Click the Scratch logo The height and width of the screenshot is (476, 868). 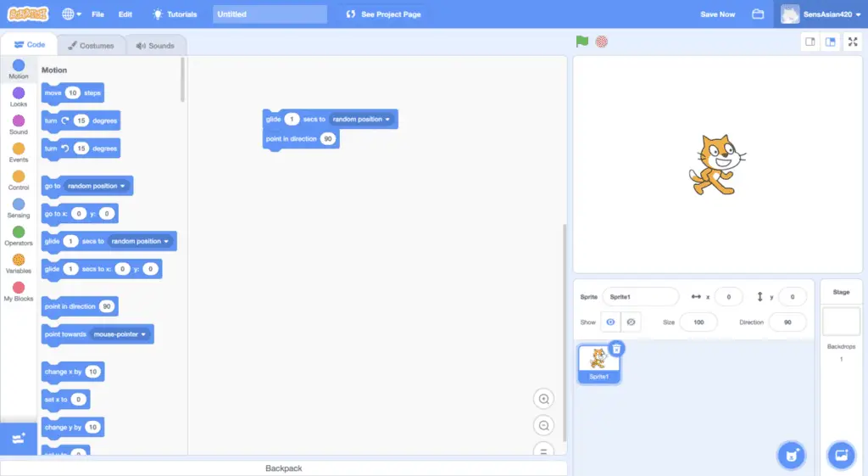tap(28, 14)
